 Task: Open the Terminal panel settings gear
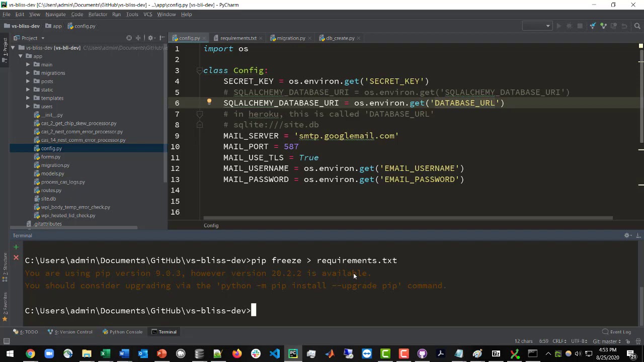pos(627,235)
